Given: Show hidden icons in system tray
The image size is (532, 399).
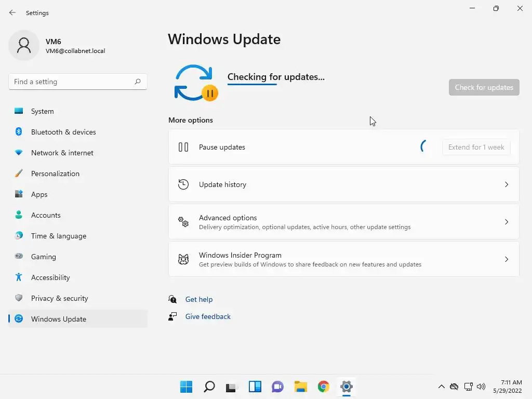Looking at the screenshot, I should pyautogui.click(x=441, y=387).
